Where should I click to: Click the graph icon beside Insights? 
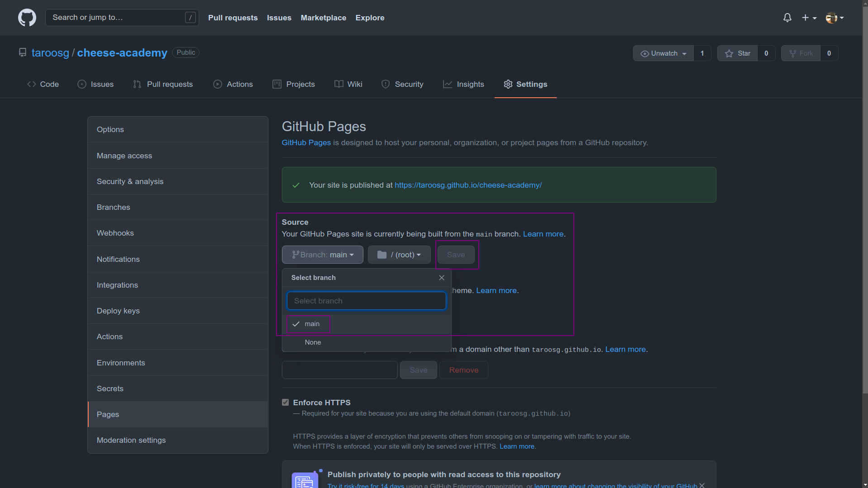[447, 84]
